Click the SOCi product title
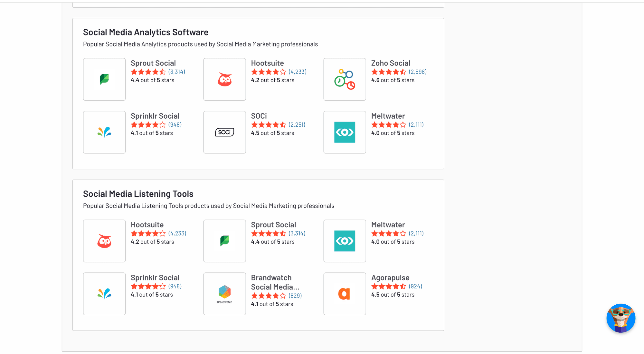 [x=259, y=116]
